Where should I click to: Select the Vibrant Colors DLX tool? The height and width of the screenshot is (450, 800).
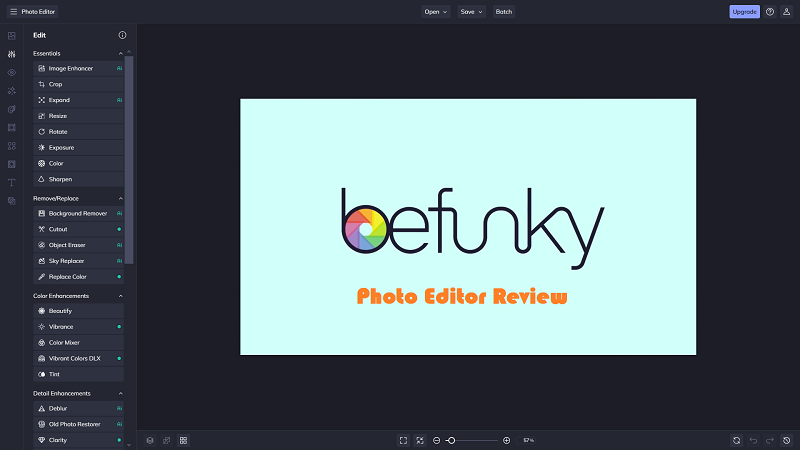tap(79, 358)
